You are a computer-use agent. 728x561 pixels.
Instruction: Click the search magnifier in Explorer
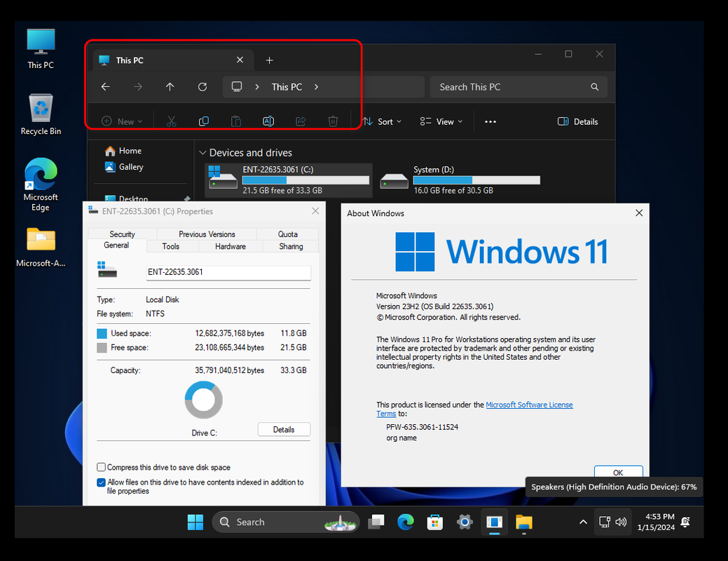[594, 87]
